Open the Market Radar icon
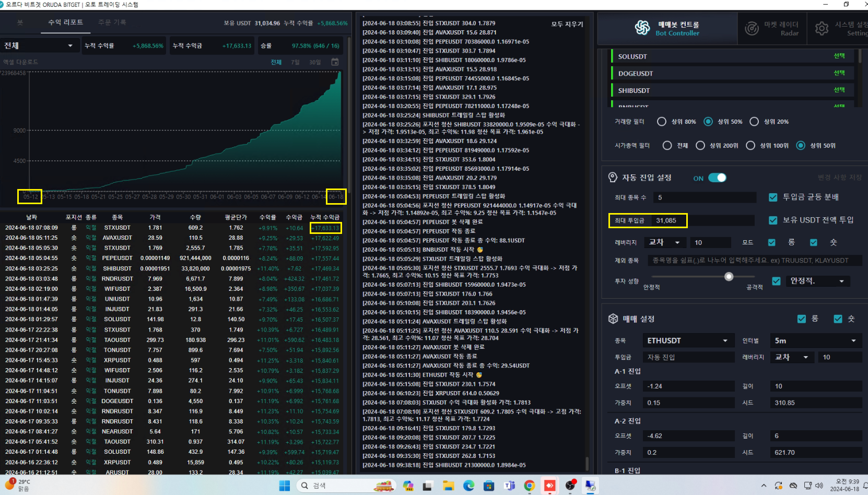868x495 pixels. tap(752, 28)
